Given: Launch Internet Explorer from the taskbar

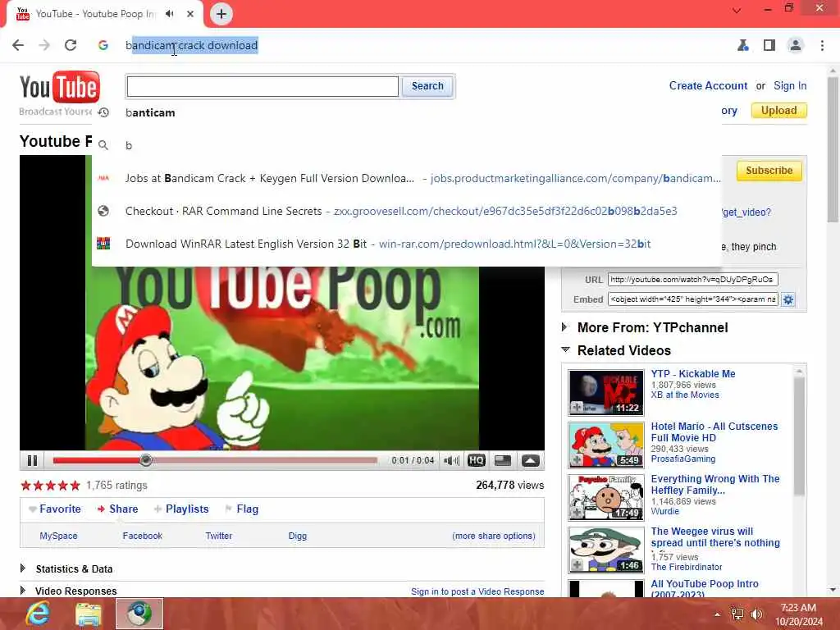Looking at the screenshot, I should (x=38, y=614).
